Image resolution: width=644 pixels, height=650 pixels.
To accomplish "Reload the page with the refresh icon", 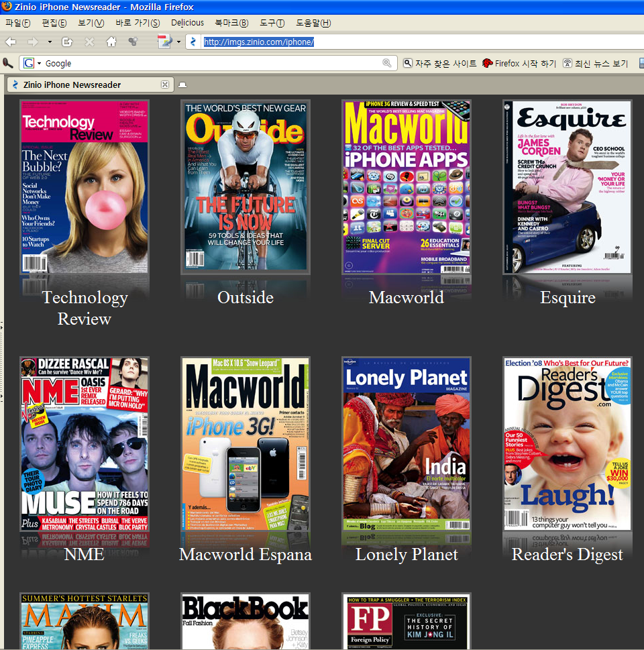I will [x=67, y=42].
